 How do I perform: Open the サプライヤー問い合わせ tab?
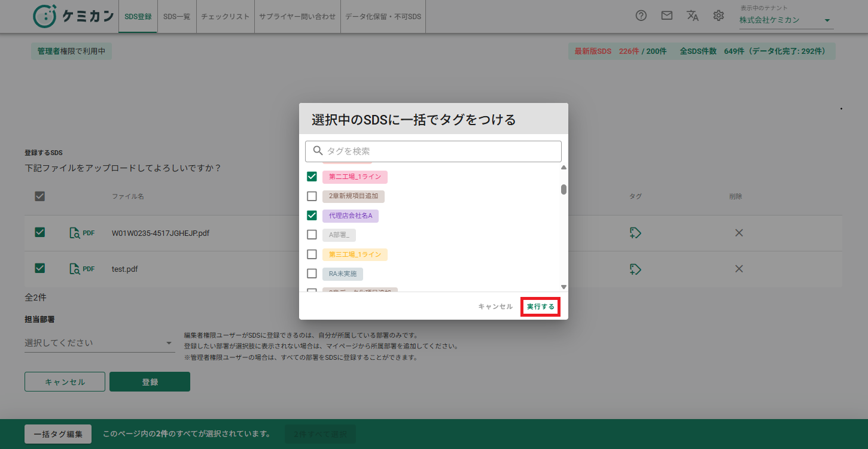tap(297, 16)
